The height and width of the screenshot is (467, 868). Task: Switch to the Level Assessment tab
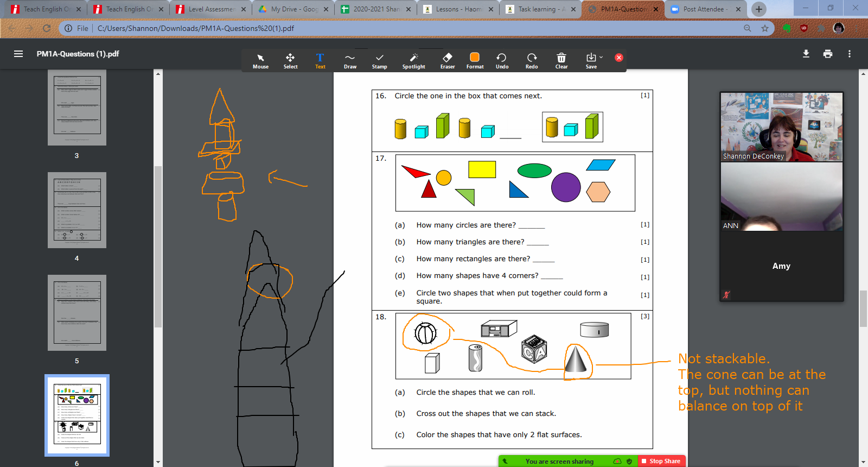point(210,9)
